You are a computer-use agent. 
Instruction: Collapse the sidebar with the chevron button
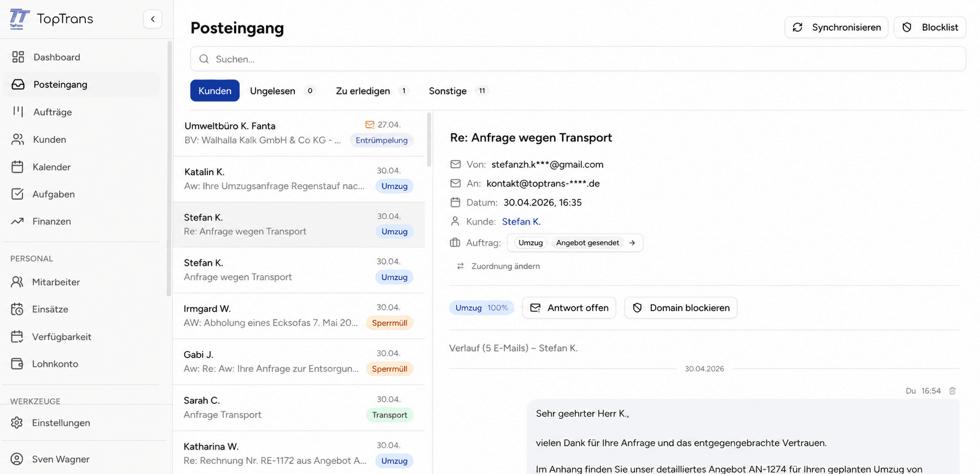(153, 19)
